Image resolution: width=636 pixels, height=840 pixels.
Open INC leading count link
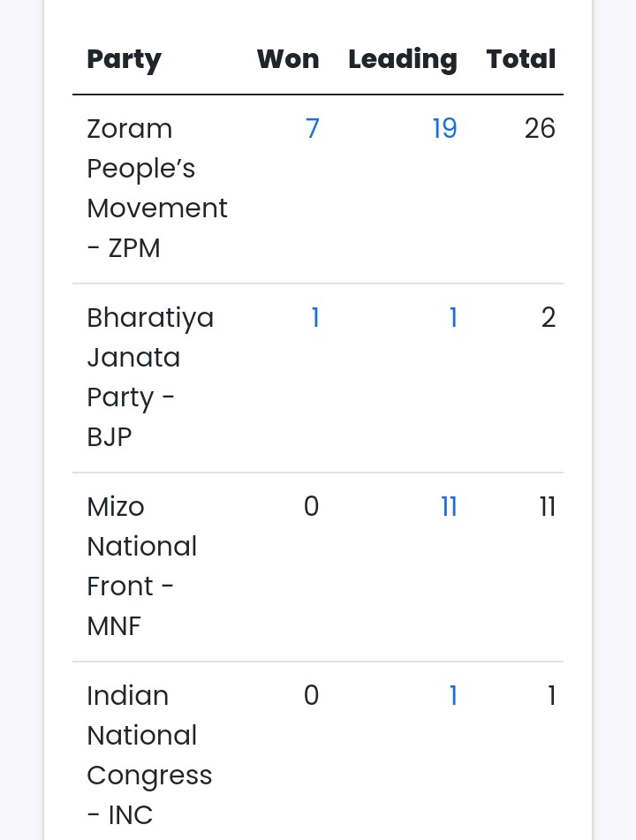pos(453,696)
